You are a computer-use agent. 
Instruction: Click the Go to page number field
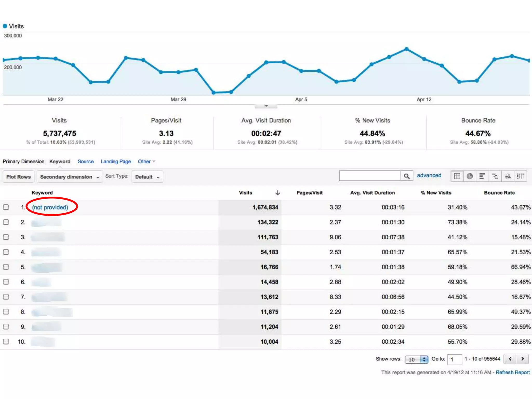(454, 359)
